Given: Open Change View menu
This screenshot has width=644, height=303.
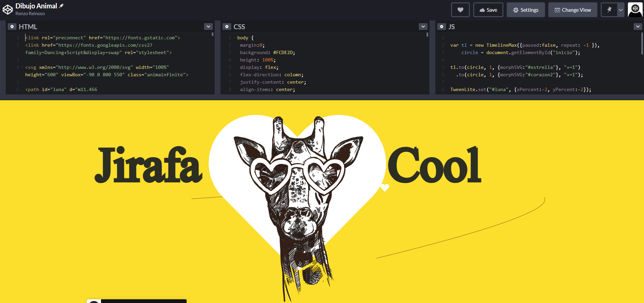Looking at the screenshot, I should (573, 10).
